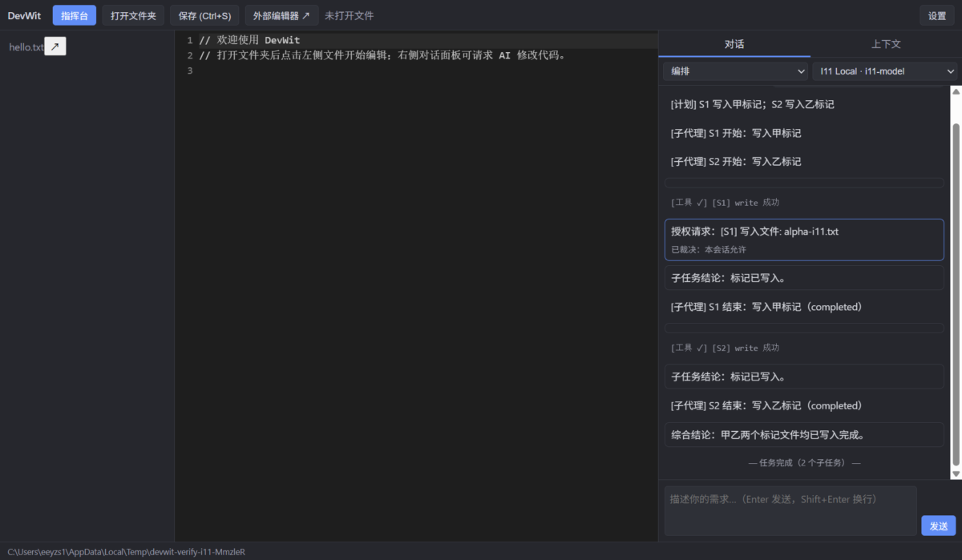Click the [计划] S1 写入甲标记 message
Image resolution: width=962 pixels, height=560 pixels.
pyautogui.click(x=753, y=104)
